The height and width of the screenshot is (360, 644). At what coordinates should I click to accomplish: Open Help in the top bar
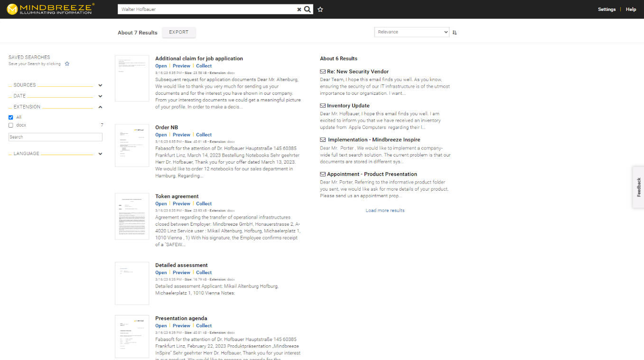[x=631, y=9]
